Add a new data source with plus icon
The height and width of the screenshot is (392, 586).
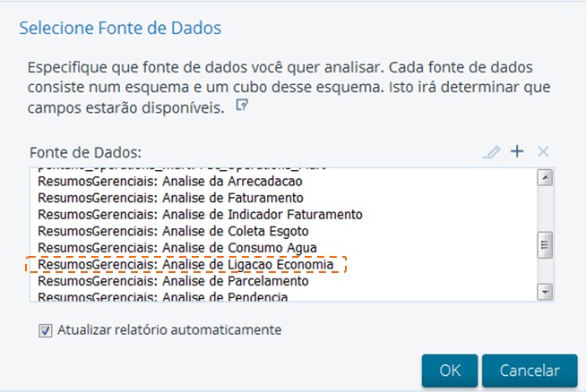pos(517,151)
